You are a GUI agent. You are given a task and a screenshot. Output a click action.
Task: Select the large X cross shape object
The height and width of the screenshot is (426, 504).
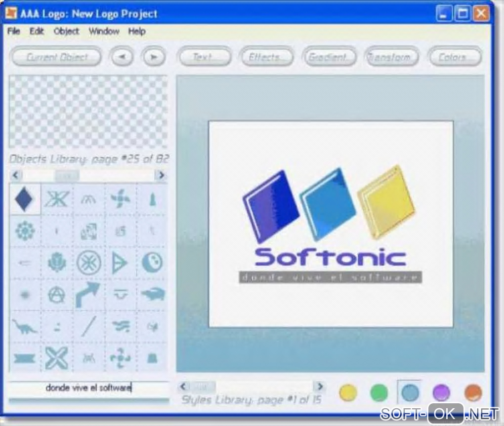57,357
